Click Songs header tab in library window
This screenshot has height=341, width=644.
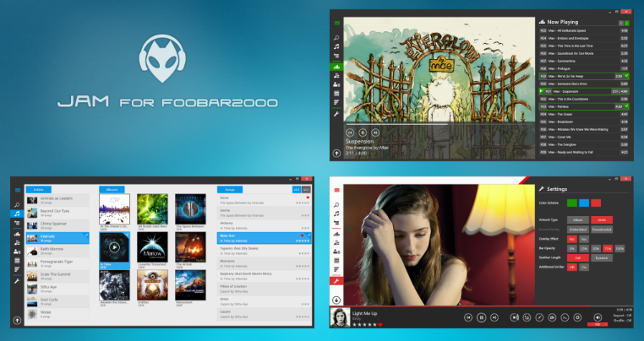230,190
